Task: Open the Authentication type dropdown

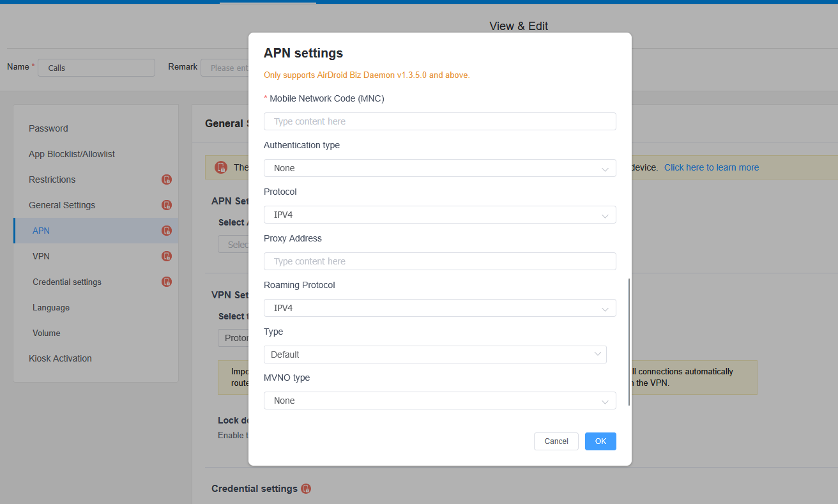Action: 439,168
